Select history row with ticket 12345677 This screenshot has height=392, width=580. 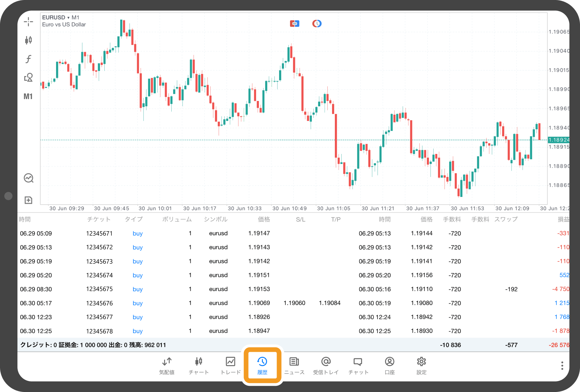coord(293,317)
